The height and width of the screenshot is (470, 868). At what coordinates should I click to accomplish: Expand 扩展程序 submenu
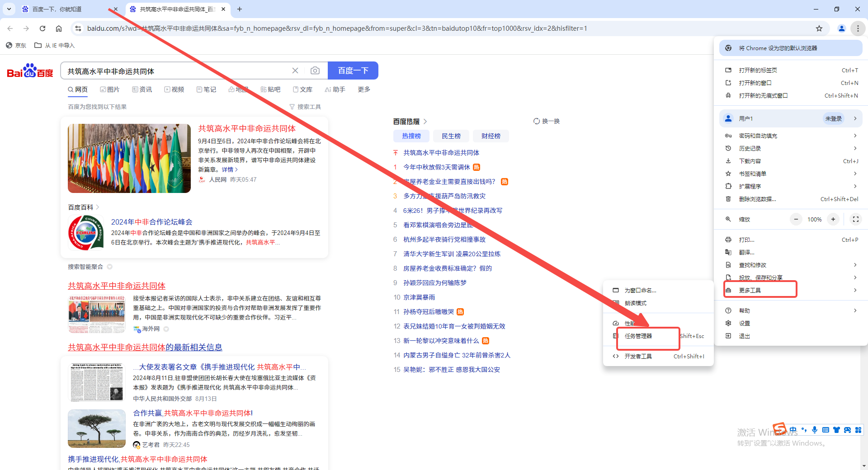[x=791, y=186]
